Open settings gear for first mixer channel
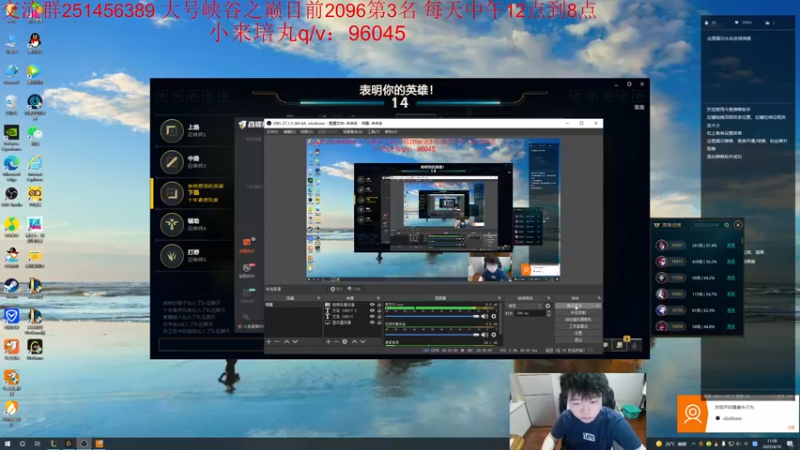Image resolution: width=800 pixels, height=450 pixels. click(x=493, y=316)
